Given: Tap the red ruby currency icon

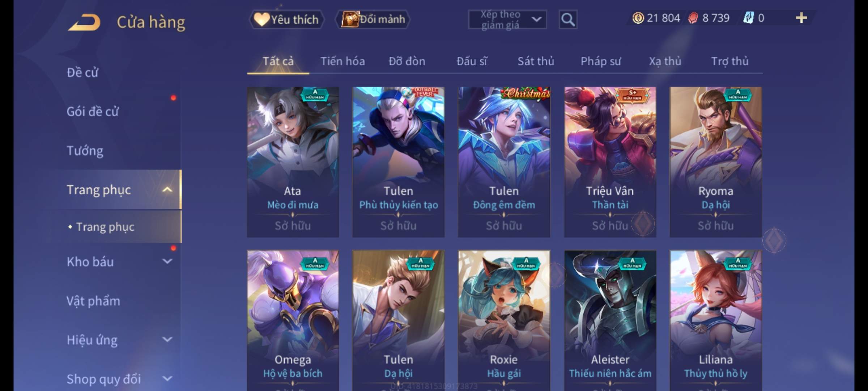Looking at the screenshot, I should pyautogui.click(x=693, y=18).
